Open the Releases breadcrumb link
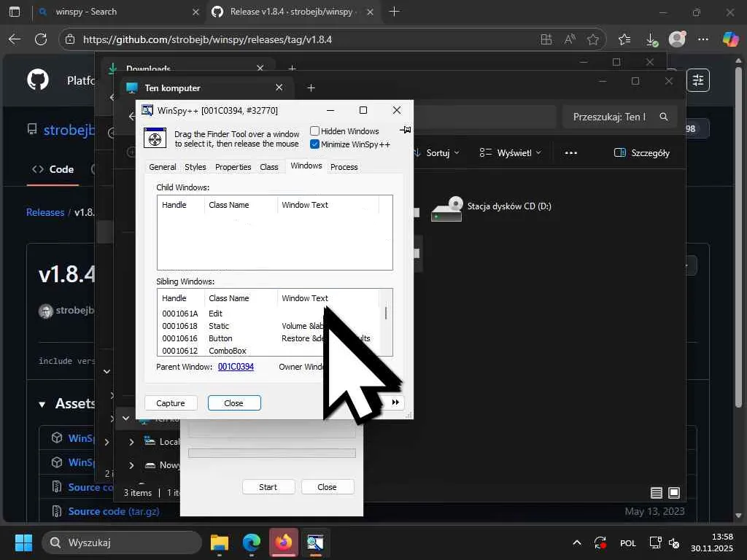 (45, 212)
